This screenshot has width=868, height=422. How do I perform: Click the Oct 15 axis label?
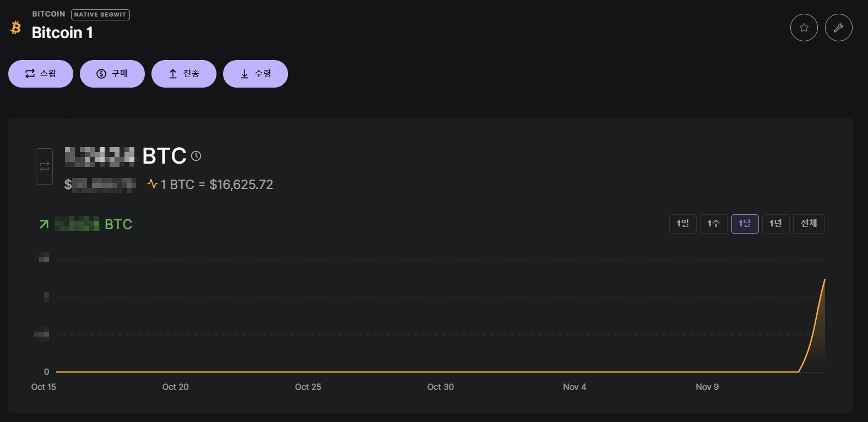(44, 387)
